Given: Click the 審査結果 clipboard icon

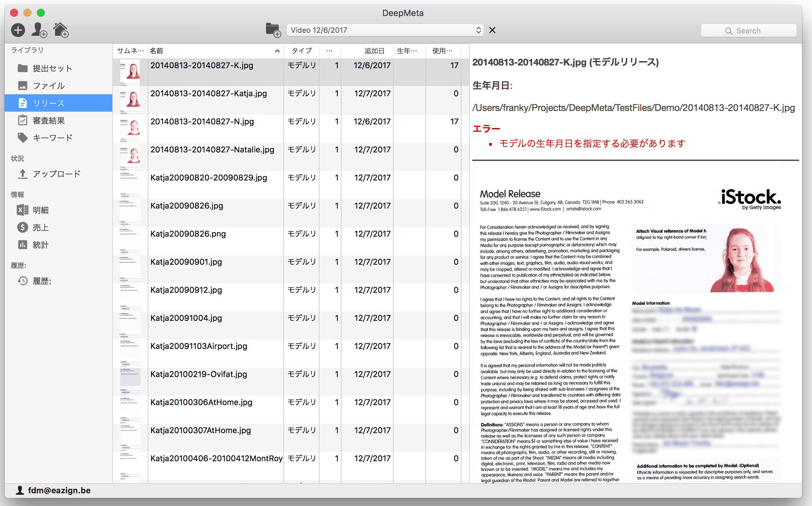Looking at the screenshot, I should 22,120.
